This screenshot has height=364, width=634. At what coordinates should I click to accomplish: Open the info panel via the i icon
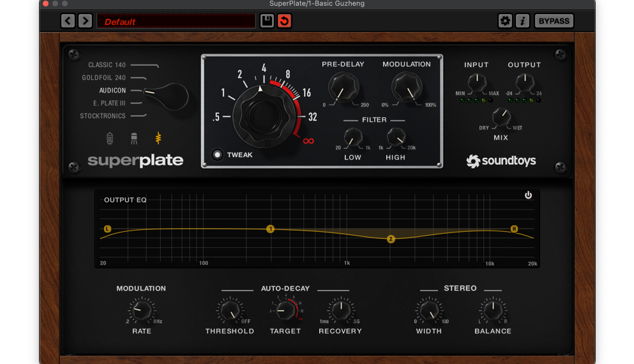coord(522,21)
